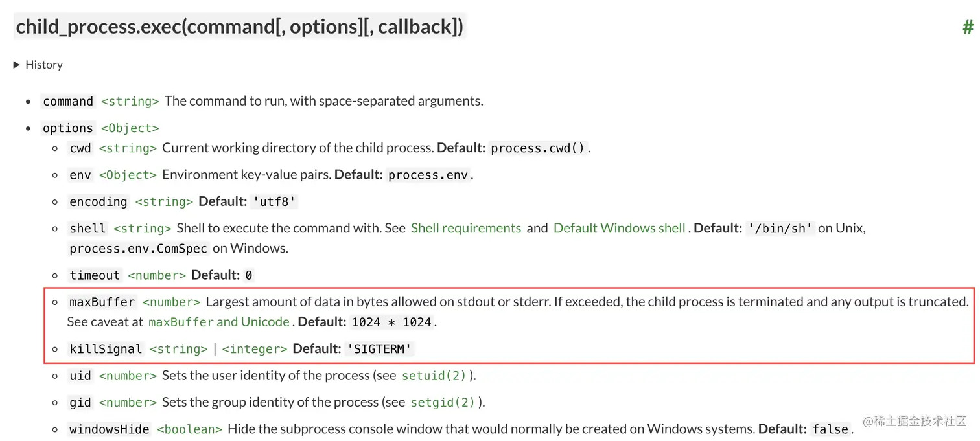This screenshot has height=441, width=980.
Task: Open the <string> type beside encoding
Action: [164, 201]
